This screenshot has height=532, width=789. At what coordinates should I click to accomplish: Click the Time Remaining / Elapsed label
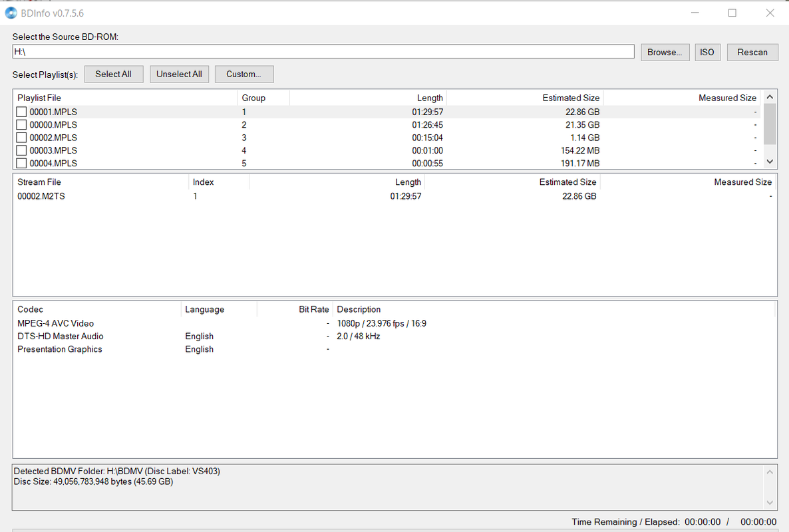625,522
